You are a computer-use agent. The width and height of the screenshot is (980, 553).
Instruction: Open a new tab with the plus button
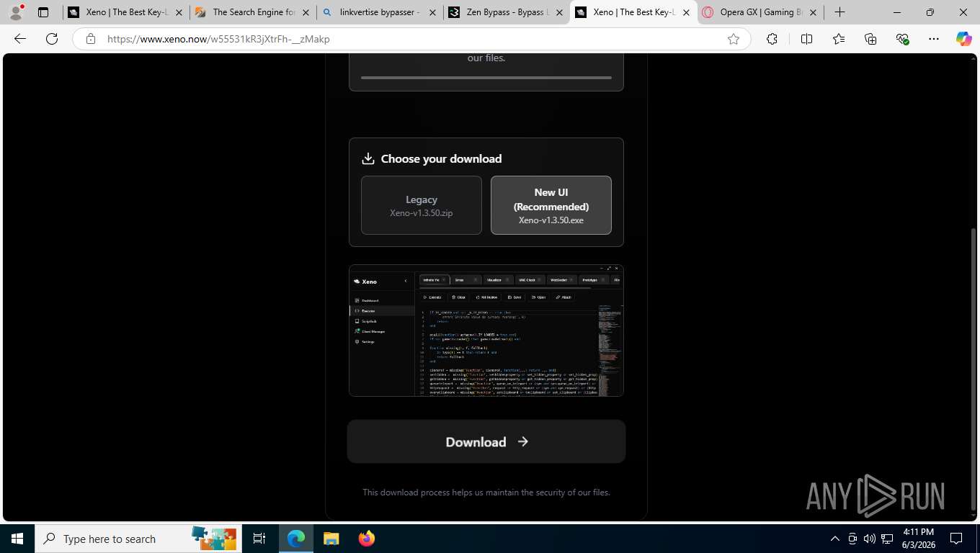839,12
